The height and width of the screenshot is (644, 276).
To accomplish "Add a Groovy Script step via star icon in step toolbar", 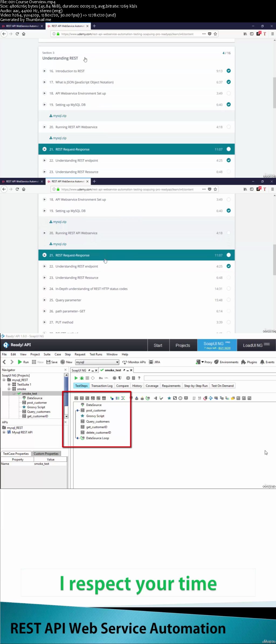I will coord(169,398).
